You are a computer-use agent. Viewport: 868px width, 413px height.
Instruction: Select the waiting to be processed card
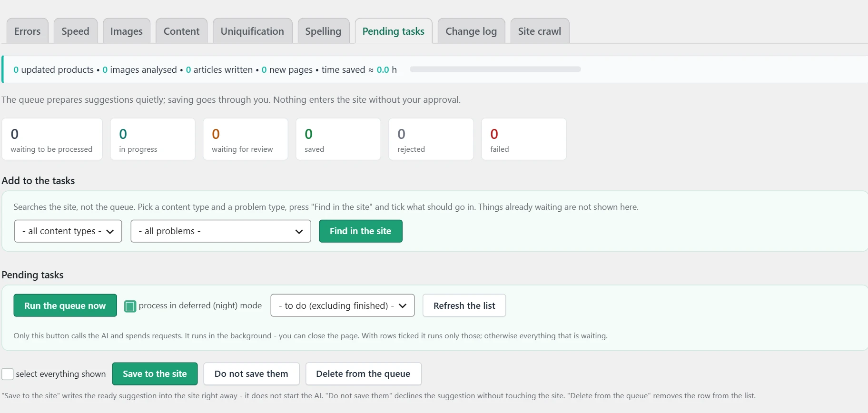point(52,139)
